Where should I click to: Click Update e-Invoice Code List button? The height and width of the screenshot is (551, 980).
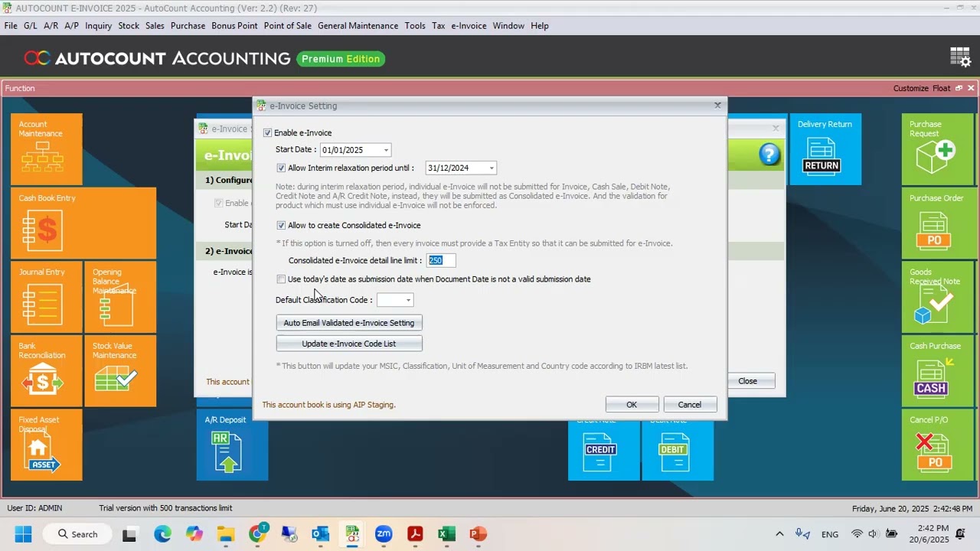tap(349, 344)
